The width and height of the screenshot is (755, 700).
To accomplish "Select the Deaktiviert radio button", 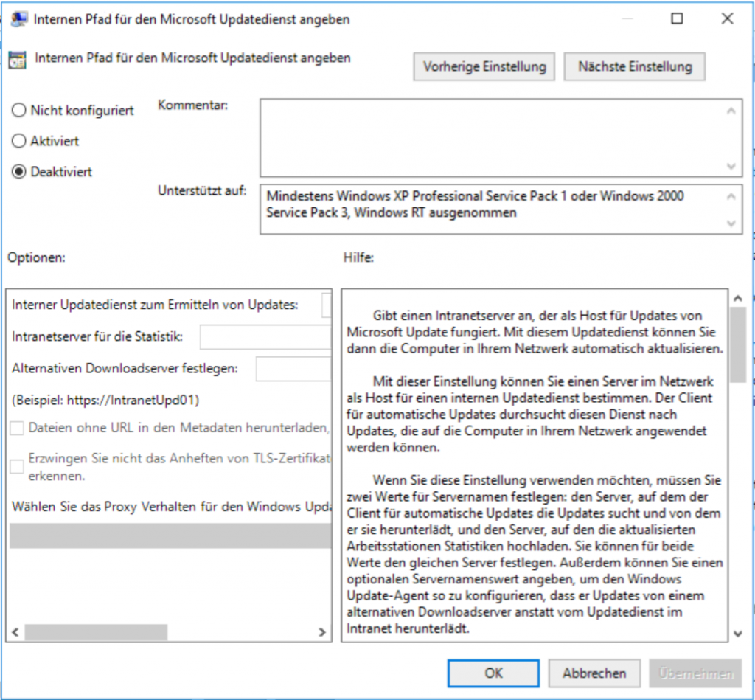I will pyautogui.click(x=18, y=172).
